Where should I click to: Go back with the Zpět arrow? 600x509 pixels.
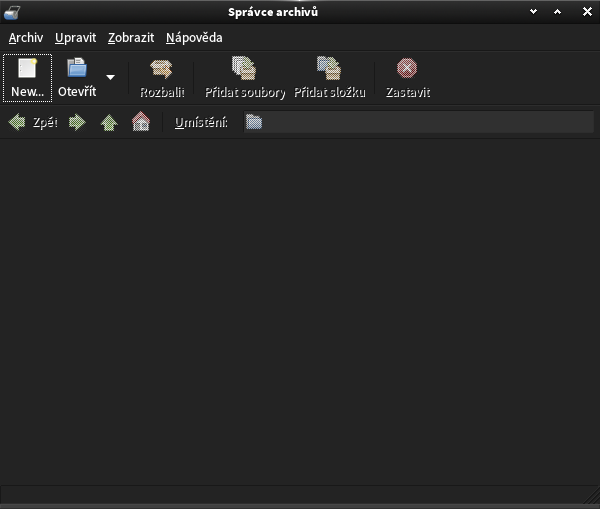click(17, 122)
